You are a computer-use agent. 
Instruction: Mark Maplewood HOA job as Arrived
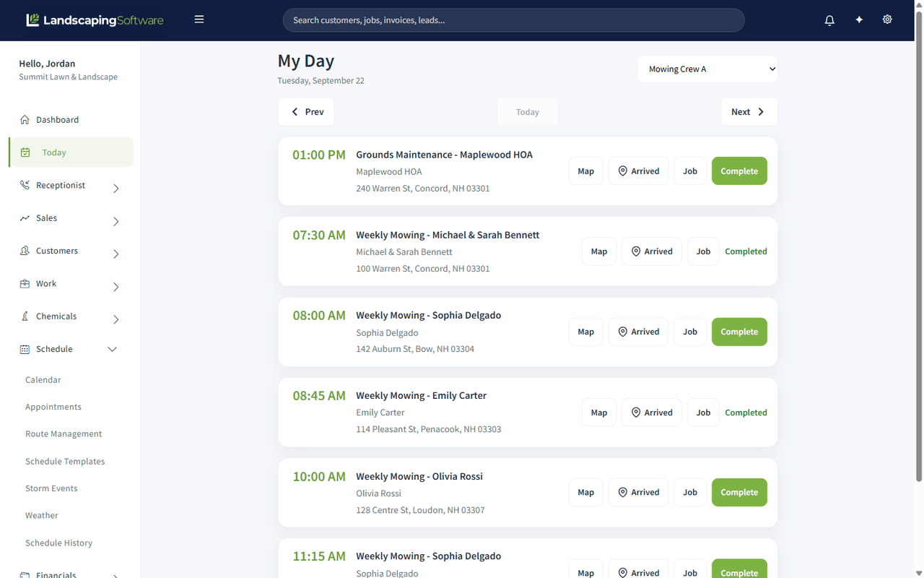tap(638, 171)
